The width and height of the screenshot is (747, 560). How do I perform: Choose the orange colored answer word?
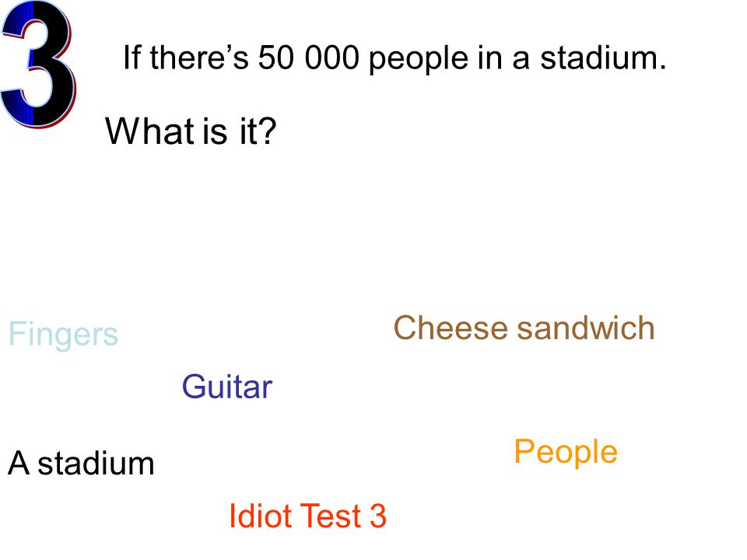(x=566, y=453)
